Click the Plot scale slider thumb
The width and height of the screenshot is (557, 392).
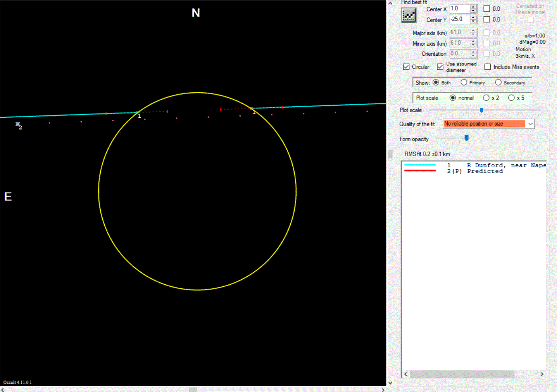(481, 110)
